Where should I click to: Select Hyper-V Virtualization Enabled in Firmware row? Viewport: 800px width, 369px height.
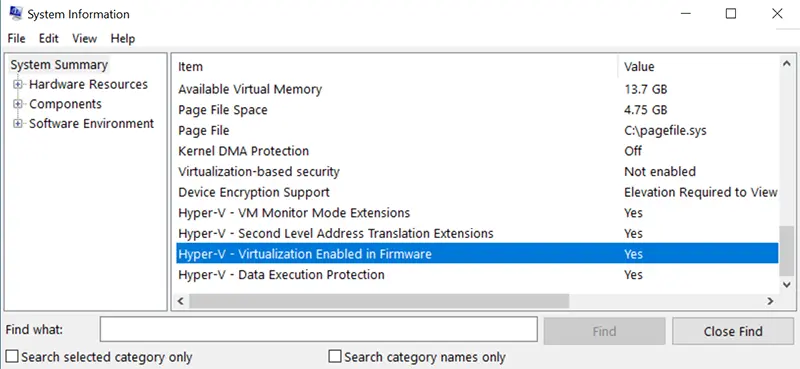[477, 254]
